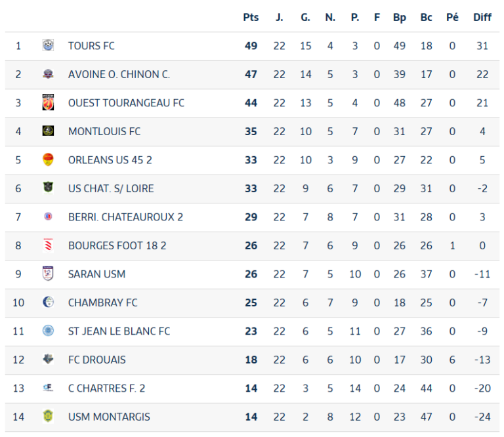Click the Diff column header
Screen dimensions: 504x437
pos(482,17)
